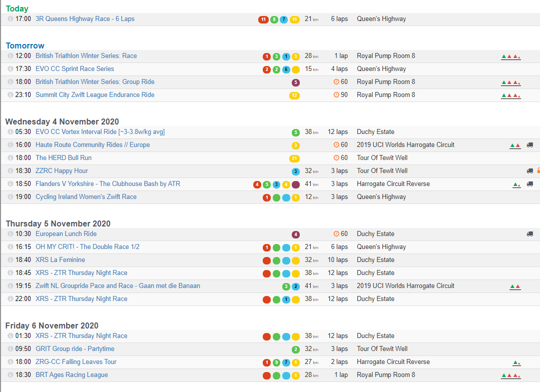
Task: Click truck icon on European Lunch Ride row
Action: [x=530, y=233]
